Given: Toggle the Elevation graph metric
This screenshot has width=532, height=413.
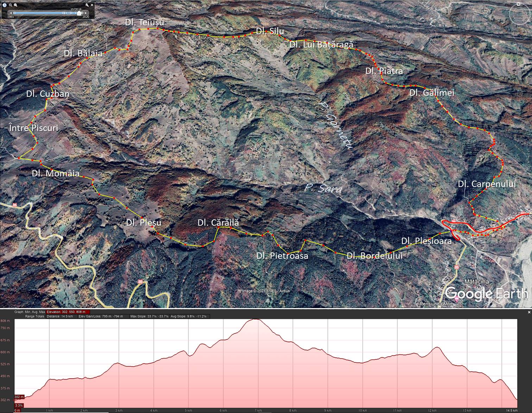Looking at the screenshot, I should click(x=68, y=312).
